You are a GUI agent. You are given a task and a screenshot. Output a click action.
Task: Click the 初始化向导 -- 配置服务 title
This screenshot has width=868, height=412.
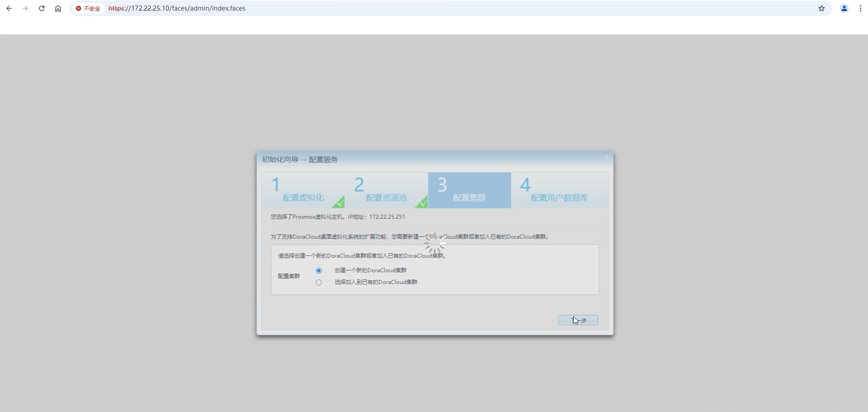[300, 160]
